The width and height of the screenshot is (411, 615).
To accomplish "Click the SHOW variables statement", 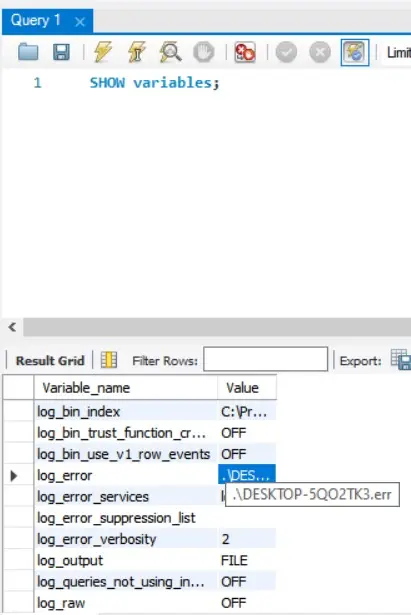I will [155, 83].
